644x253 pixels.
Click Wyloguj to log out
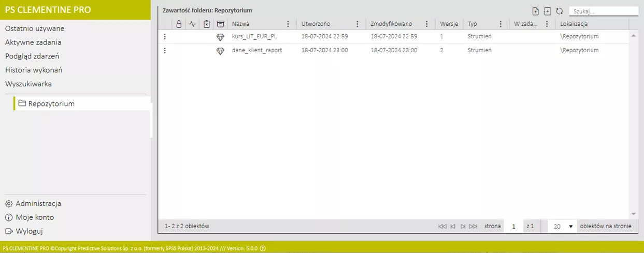[x=28, y=231]
